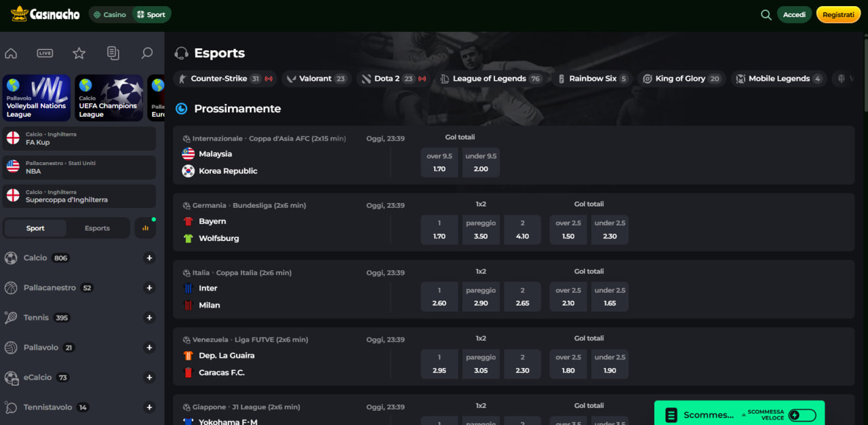Open the home icon in sidebar

(11, 53)
